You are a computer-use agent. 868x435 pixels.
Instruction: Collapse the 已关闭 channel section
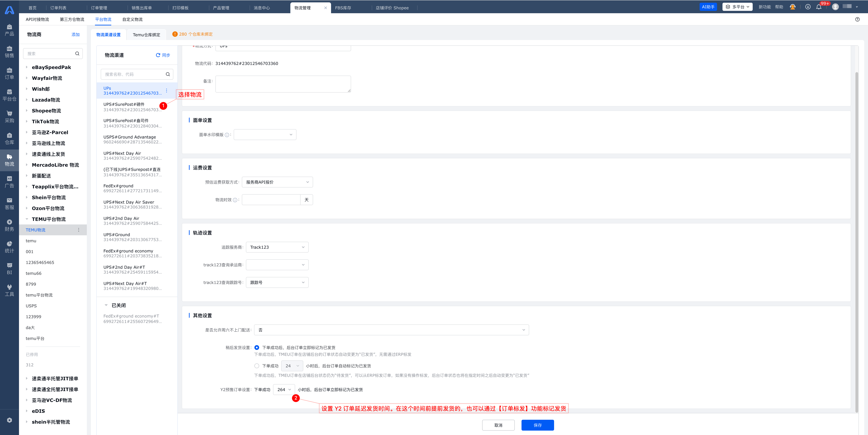point(106,305)
